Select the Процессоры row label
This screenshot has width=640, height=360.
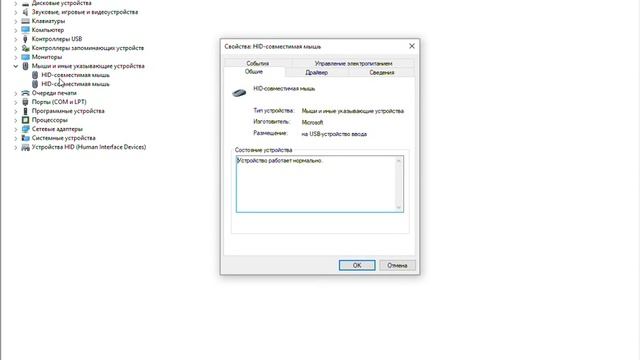click(x=50, y=120)
